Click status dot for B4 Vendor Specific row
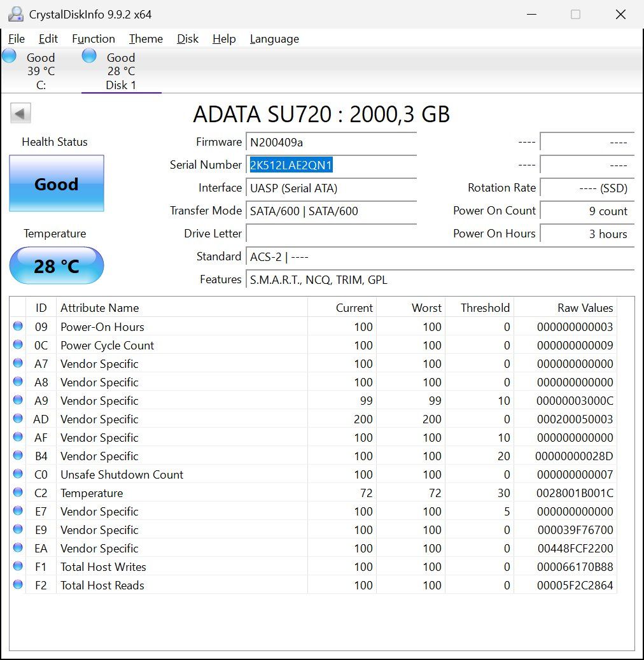This screenshot has width=644, height=660. tap(18, 456)
